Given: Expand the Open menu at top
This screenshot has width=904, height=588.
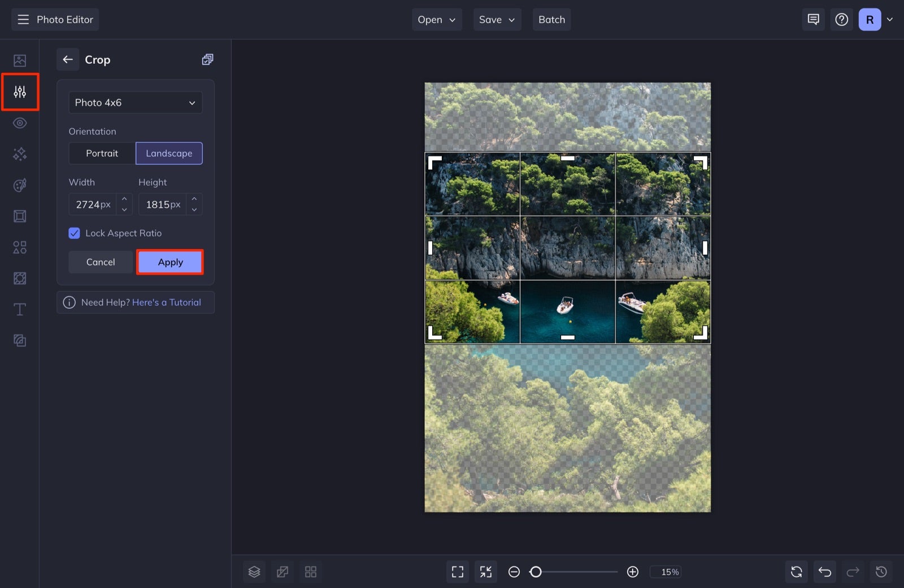Looking at the screenshot, I should click(436, 19).
